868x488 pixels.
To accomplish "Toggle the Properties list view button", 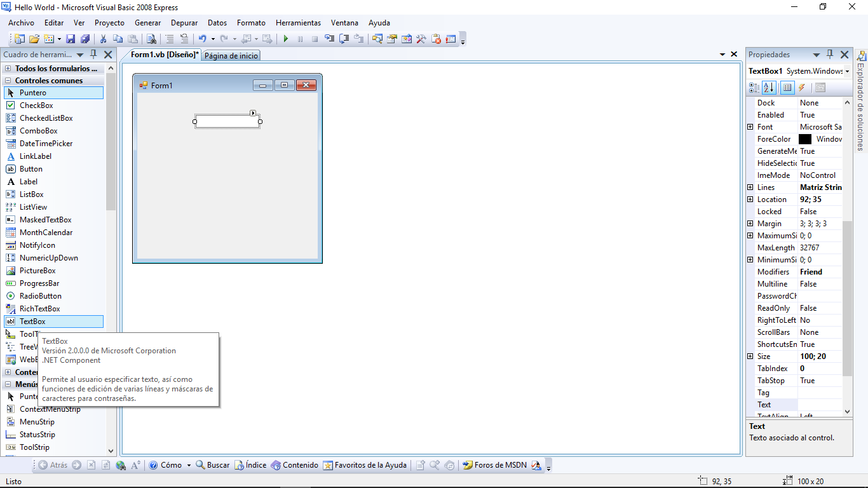I will [787, 88].
